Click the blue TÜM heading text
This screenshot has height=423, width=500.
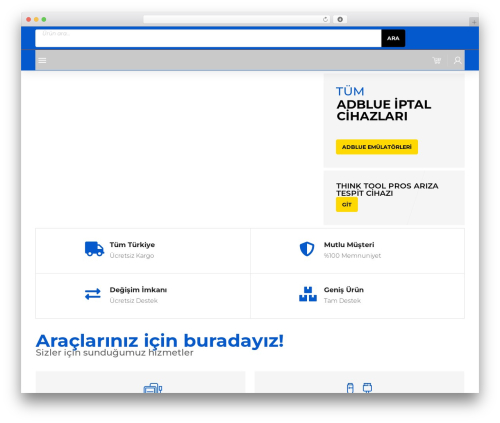[x=350, y=91]
